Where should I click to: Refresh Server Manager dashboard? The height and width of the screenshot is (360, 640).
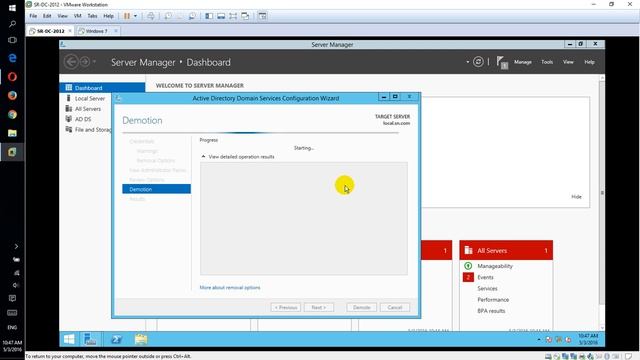click(478, 62)
